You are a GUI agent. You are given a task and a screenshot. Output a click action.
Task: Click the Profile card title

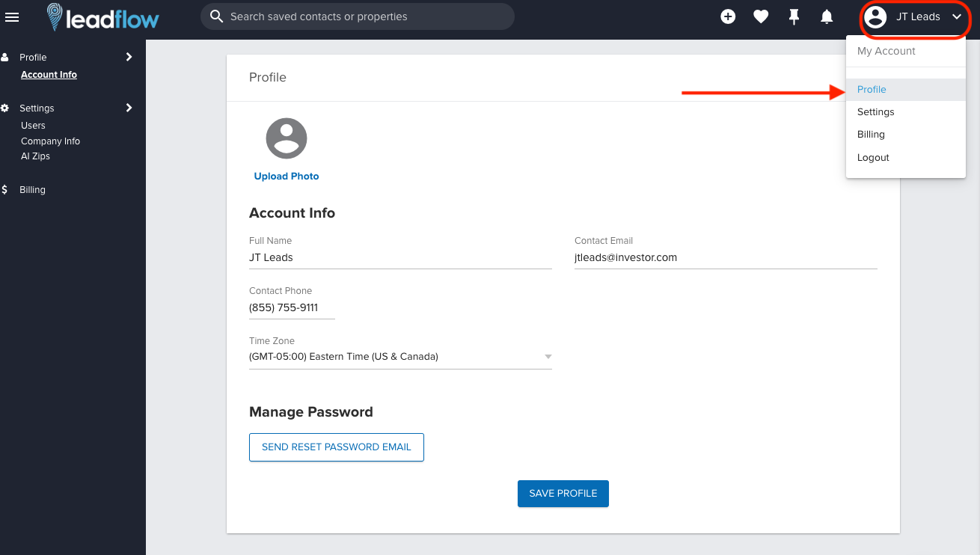pos(268,77)
